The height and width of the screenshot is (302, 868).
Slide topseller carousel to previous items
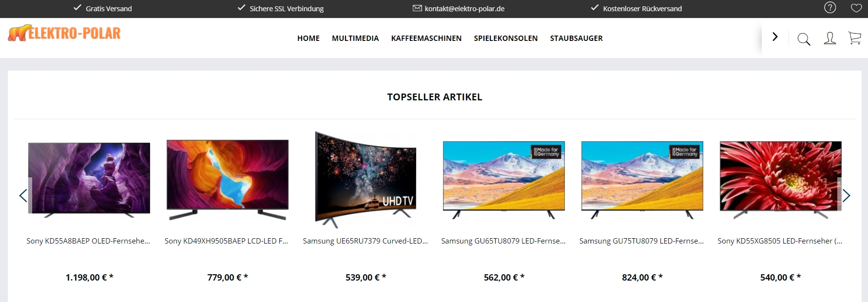tap(23, 195)
